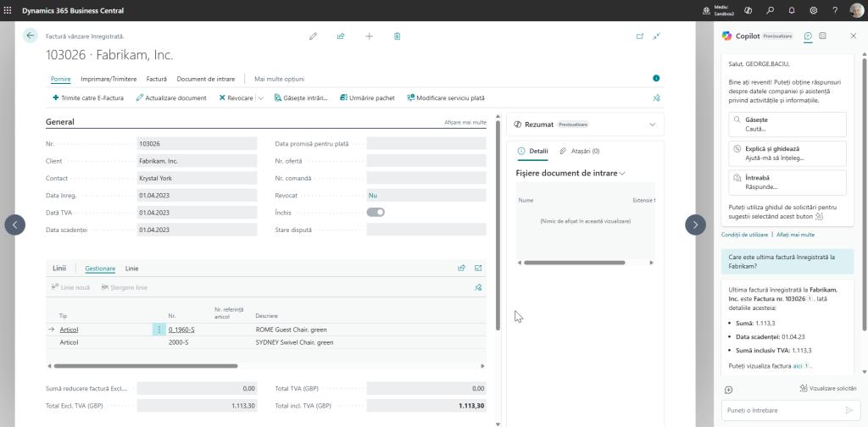Screen dimensions: 868x427
Task: Create new document with plus icon
Action: click(369, 36)
